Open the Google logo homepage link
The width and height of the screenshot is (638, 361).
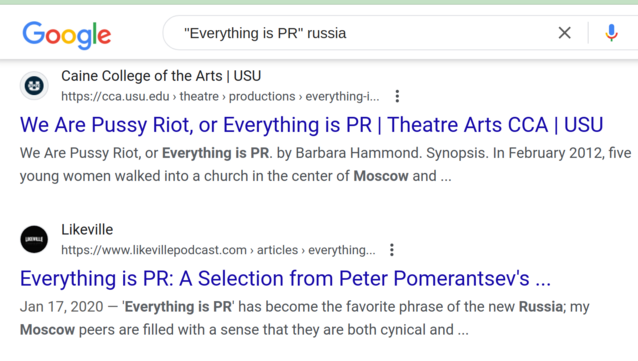pos(66,35)
